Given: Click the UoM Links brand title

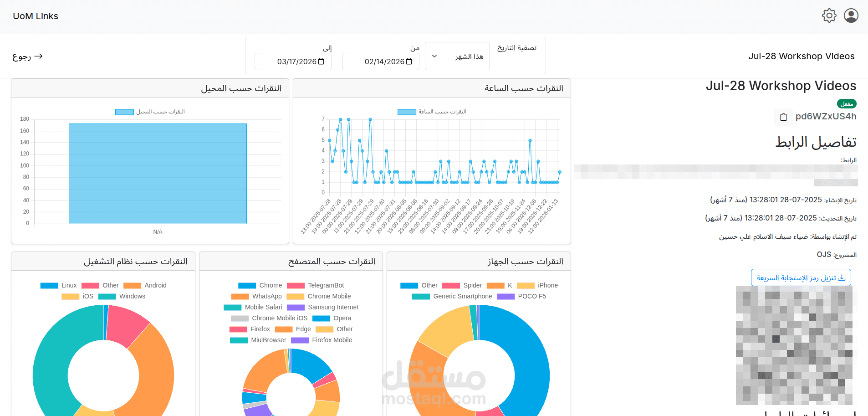Looking at the screenshot, I should coord(36,16).
